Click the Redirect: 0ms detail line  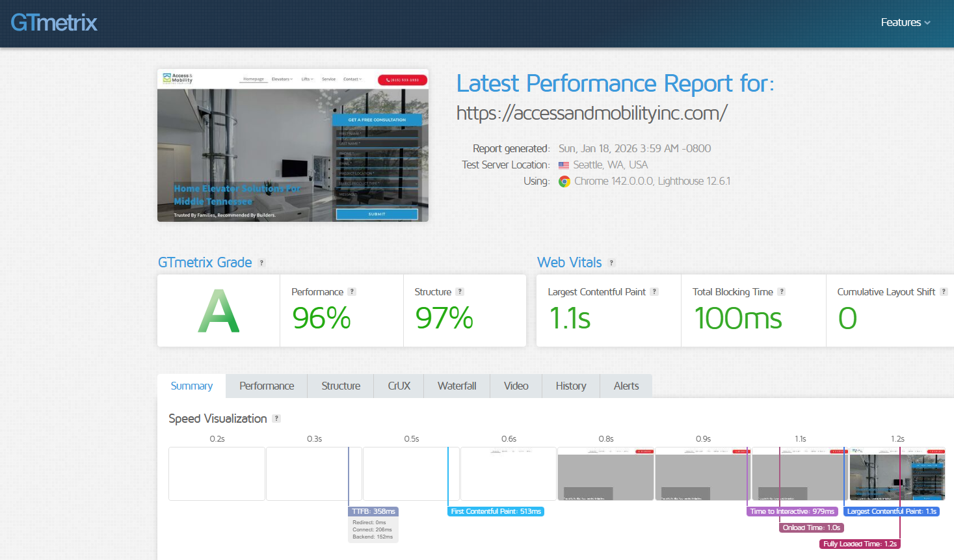click(369, 522)
